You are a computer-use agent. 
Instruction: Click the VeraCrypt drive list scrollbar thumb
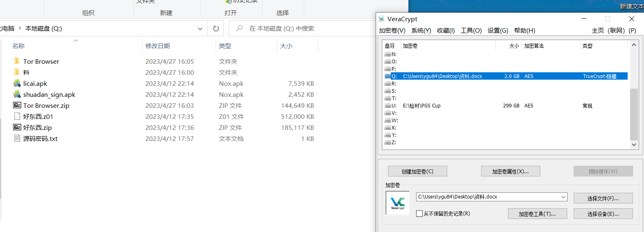point(634,114)
